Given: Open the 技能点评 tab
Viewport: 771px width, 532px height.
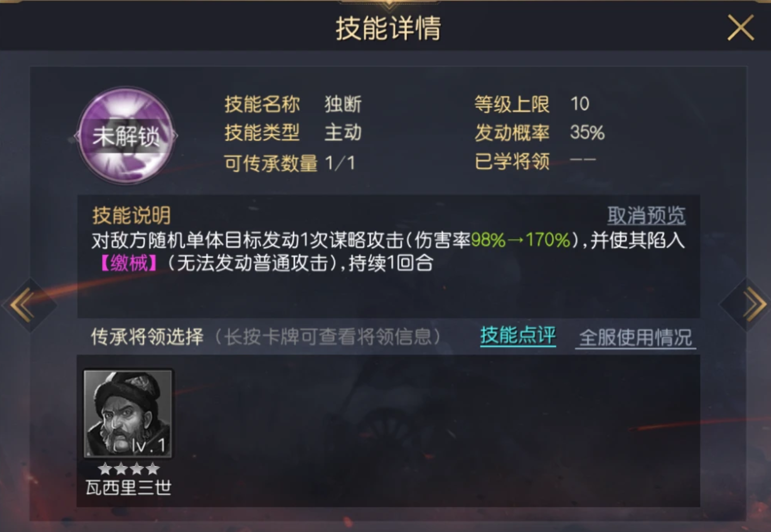Looking at the screenshot, I should pos(518,336).
